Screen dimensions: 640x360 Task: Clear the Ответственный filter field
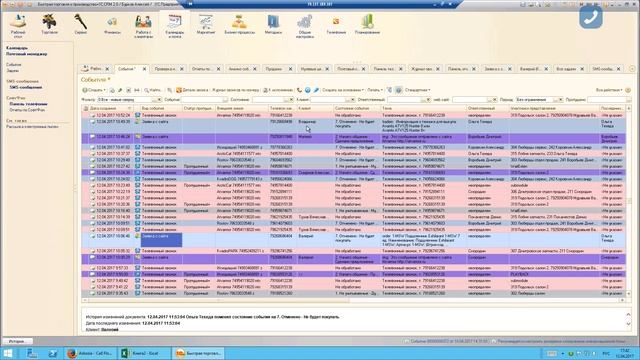pyautogui.click(x=428, y=100)
